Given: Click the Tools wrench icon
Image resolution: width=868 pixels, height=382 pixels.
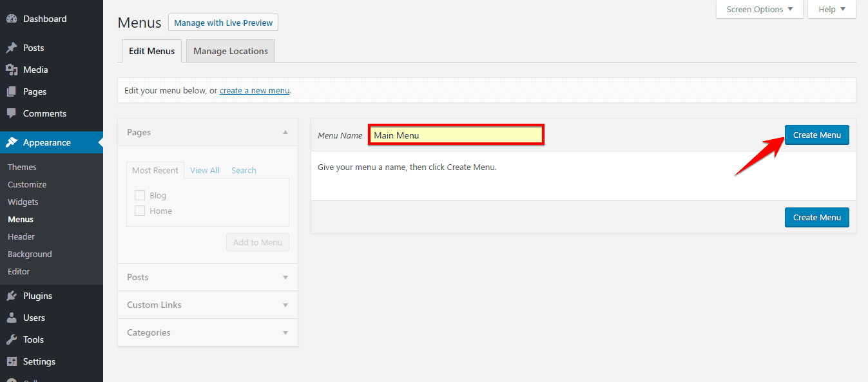Looking at the screenshot, I should coord(12,339).
